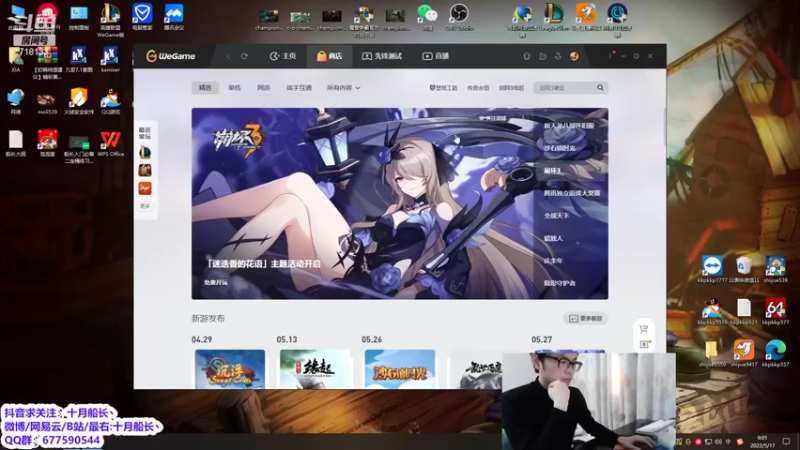Viewport: 800px width, 450px height.
Task: Refresh the WeGame store page
Action: [244, 56]
